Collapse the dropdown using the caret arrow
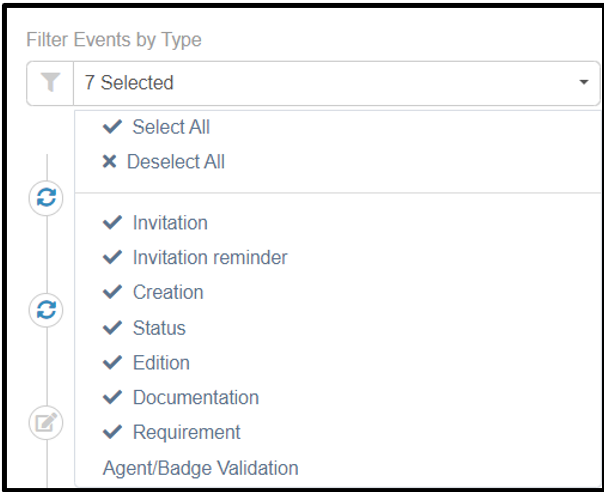Image resolution: width=604 pixels, height=492 pixels. coord(584,83)
